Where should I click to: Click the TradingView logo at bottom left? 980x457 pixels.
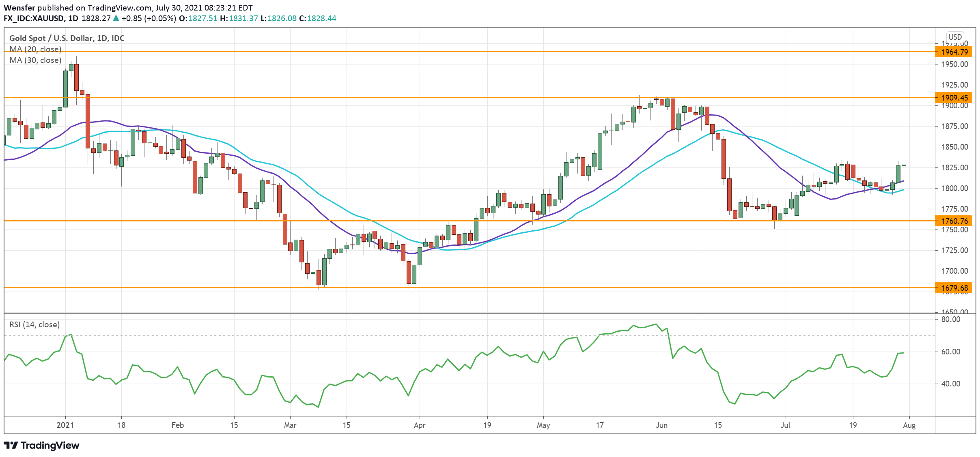click(x=41, y=445)
